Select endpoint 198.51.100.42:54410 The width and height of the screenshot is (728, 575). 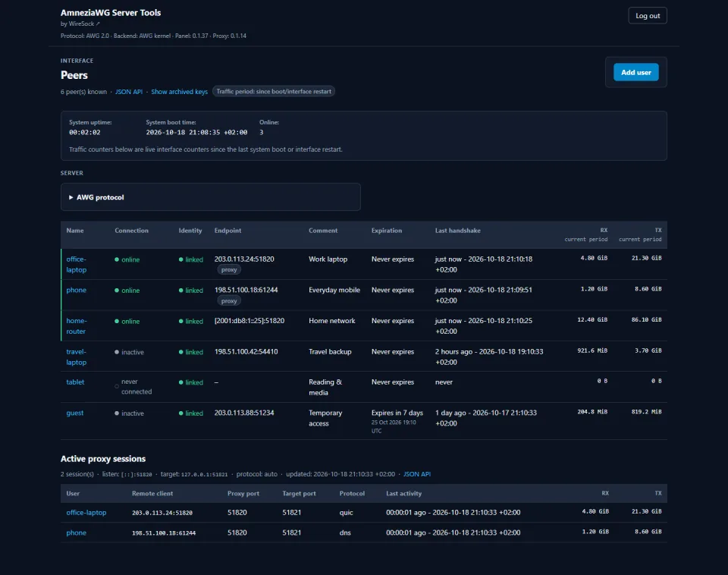pyautogui.click(x=246, y=351)
